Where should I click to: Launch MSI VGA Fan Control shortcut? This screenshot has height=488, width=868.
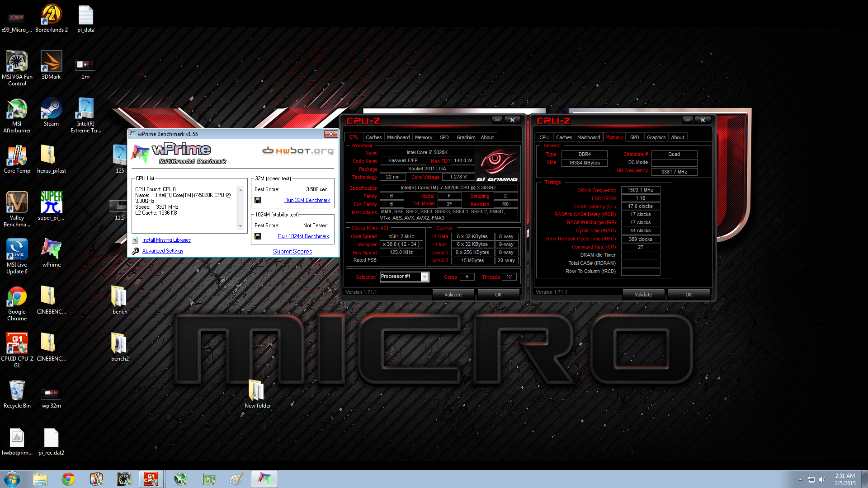tap(17, 68)
